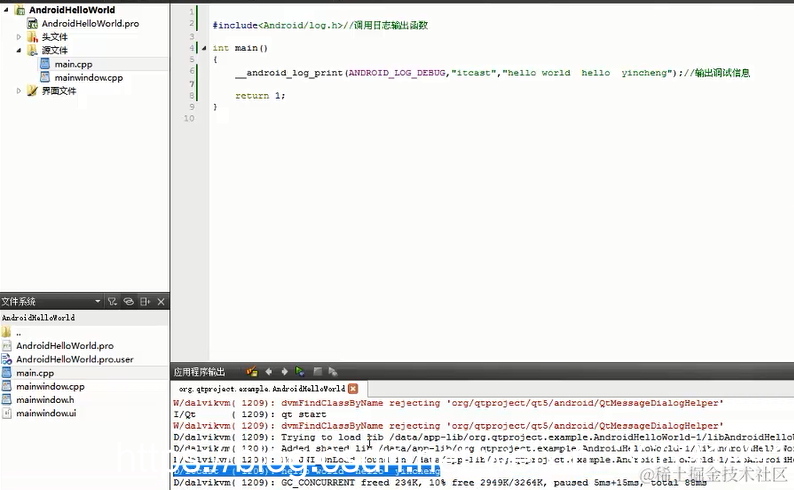Image resolution: width=794 pixels, height=490 pixels.
Task: Click the 'I/Qt qt start' log line
Action: [x=250, y=414]
